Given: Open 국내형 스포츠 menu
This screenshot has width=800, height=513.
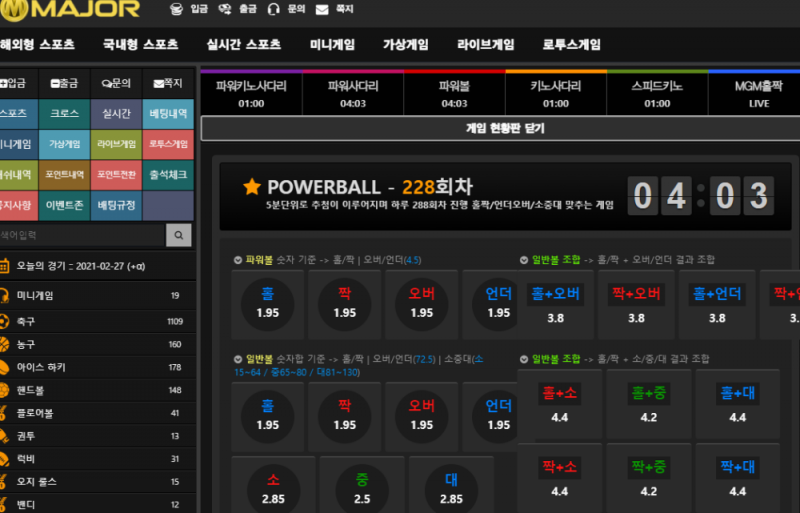Looking at the screenshot, I should coord(140,45).
